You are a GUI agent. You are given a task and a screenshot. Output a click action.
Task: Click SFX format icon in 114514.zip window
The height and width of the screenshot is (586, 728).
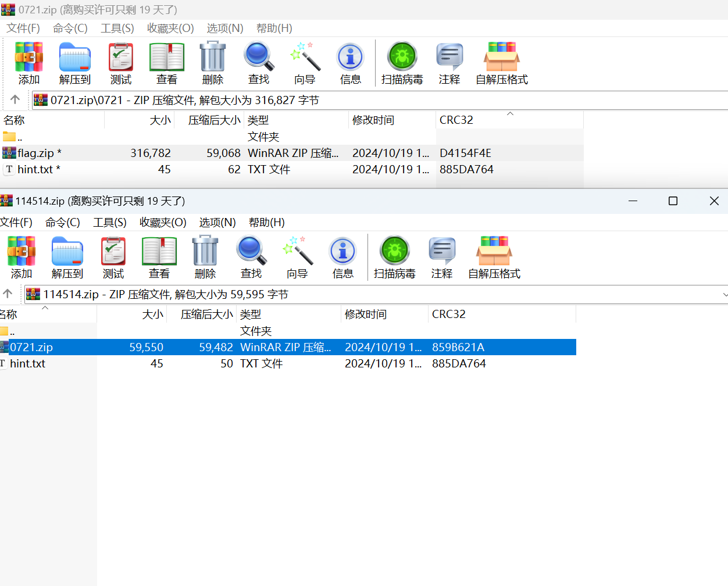494,251
